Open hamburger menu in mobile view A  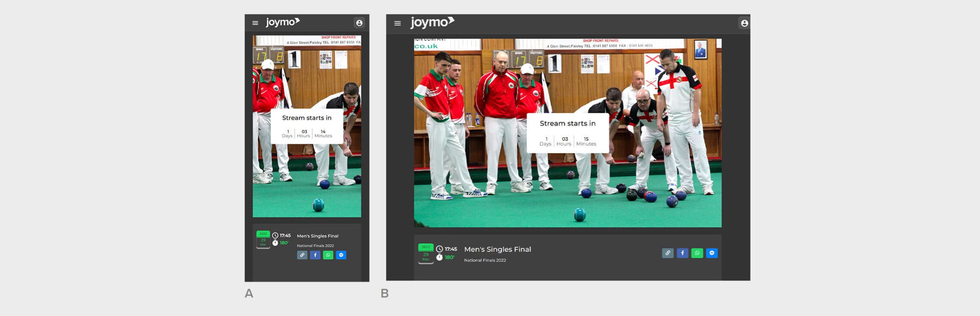255,23
